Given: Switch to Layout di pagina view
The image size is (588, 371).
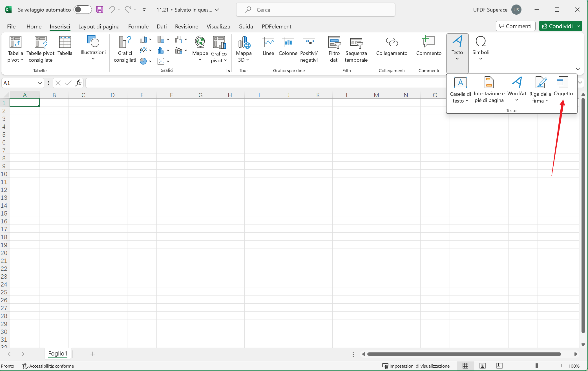Looking at the screenshot, I should (482, 366).
